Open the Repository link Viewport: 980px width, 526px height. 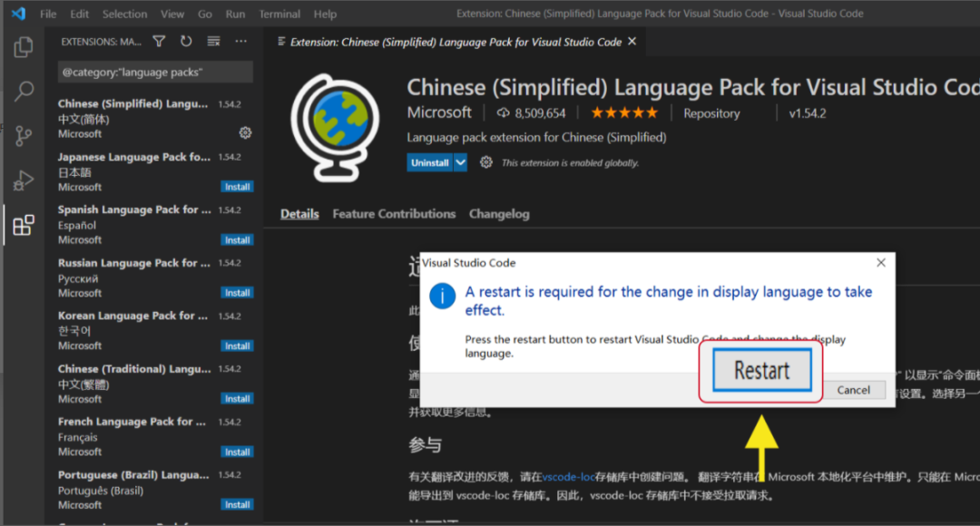coord(711,113)
